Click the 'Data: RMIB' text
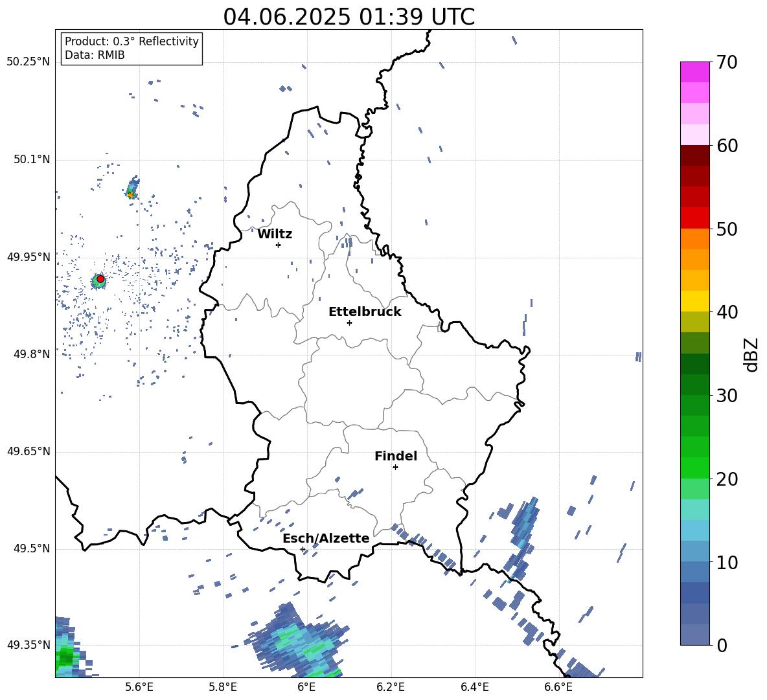The image size is (767, 700). [x=95, y=55]
